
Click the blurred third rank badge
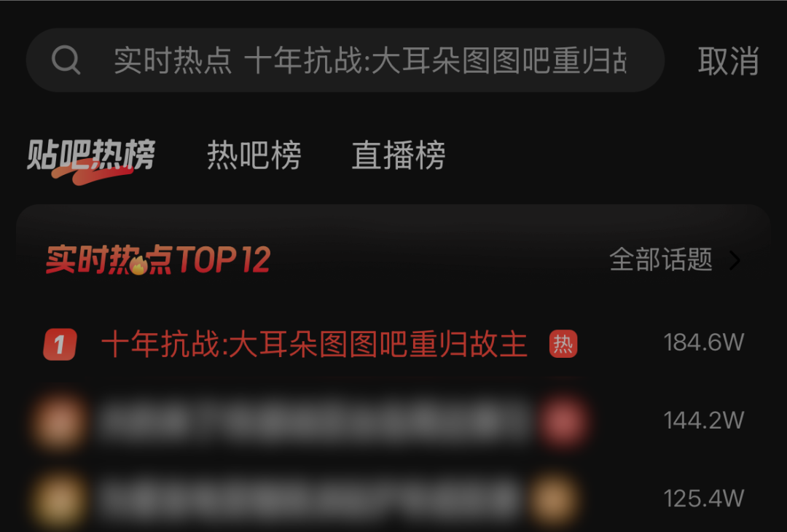[60, 500]
